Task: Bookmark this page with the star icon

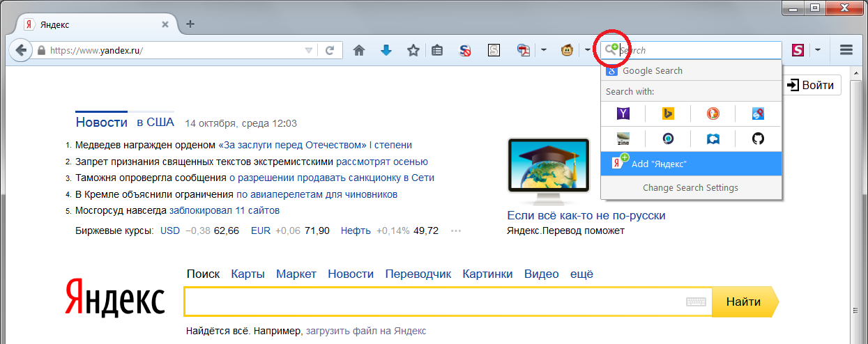Action: tap(413, 50)
